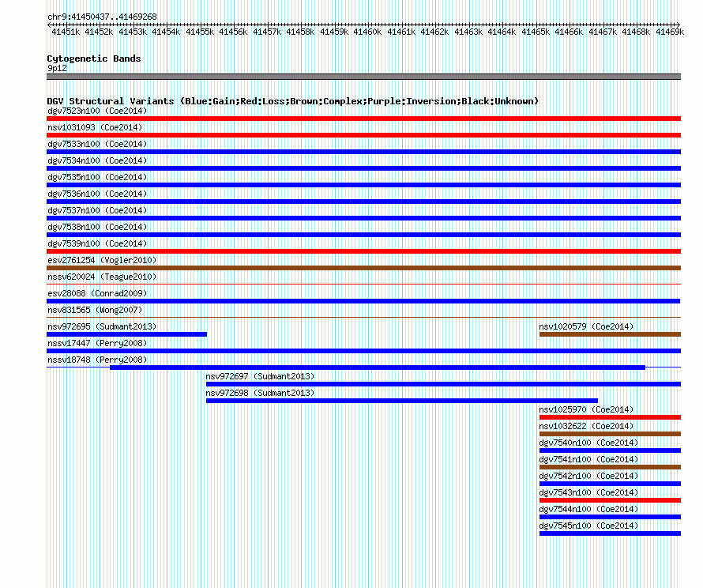Click the nsv831565 (Wong2007) label
Viewport: 703px width, 588px height.
(95, 310)
